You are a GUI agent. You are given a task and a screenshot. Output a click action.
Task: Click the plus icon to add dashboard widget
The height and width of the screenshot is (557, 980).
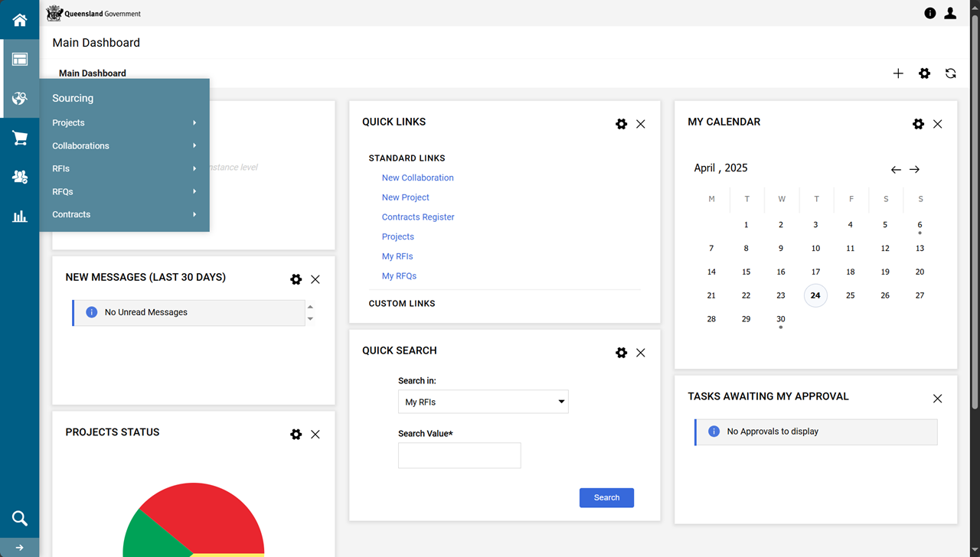(x=898, y=73)
